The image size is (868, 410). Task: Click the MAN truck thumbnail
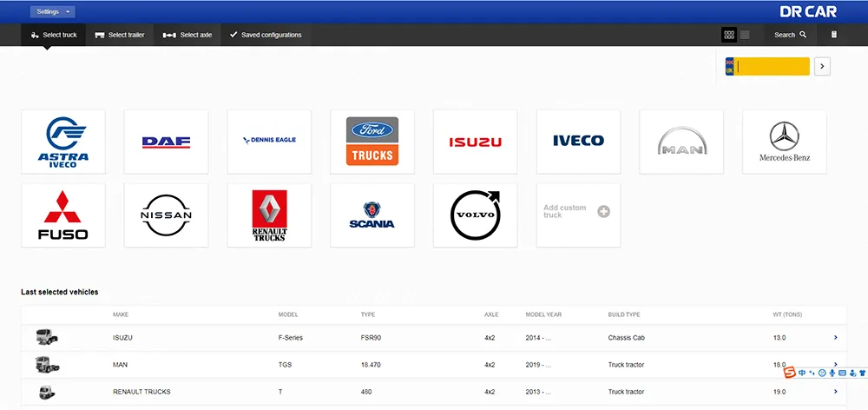(47, 365)
